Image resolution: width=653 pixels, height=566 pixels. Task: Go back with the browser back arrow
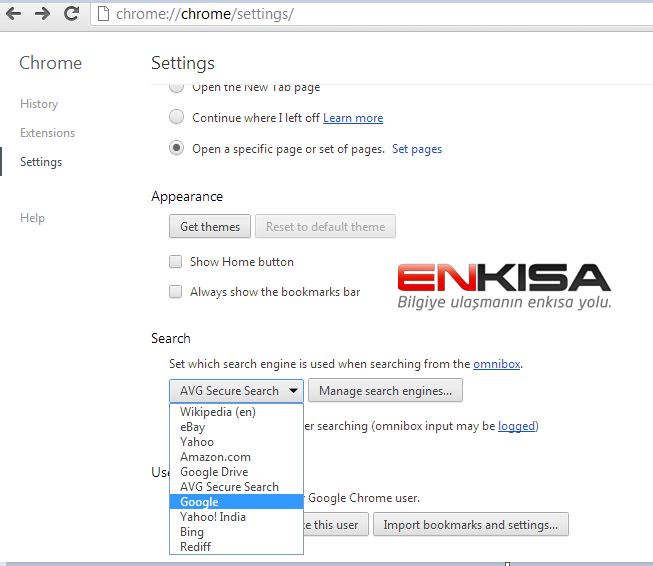tap(14, 14)
